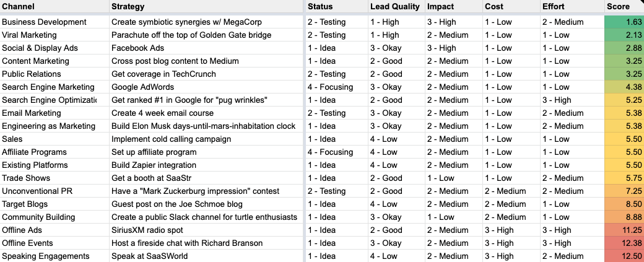
Task: Click the green 1.63 score cell
Action: 624,22
